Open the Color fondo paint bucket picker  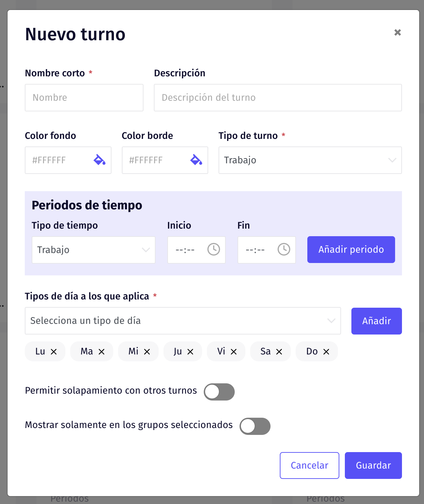pos(99,160)
